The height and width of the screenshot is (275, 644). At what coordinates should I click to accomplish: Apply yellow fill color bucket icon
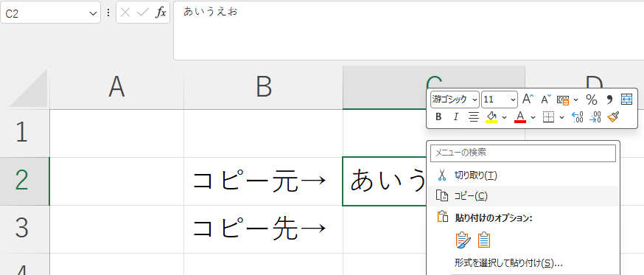[x=491, y=117]
